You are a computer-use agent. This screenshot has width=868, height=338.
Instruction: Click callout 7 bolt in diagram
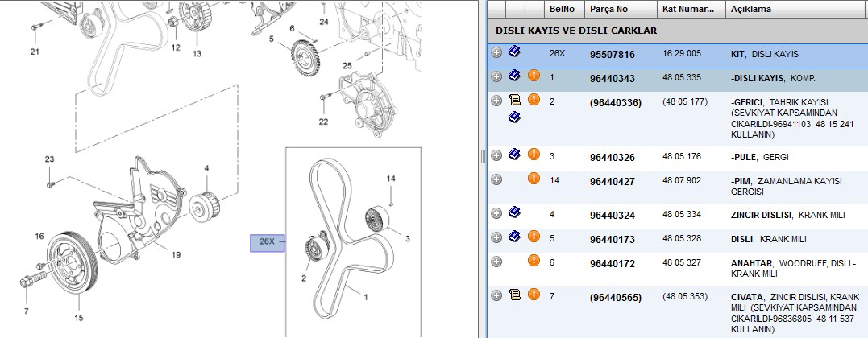click(x=26, y=311)
